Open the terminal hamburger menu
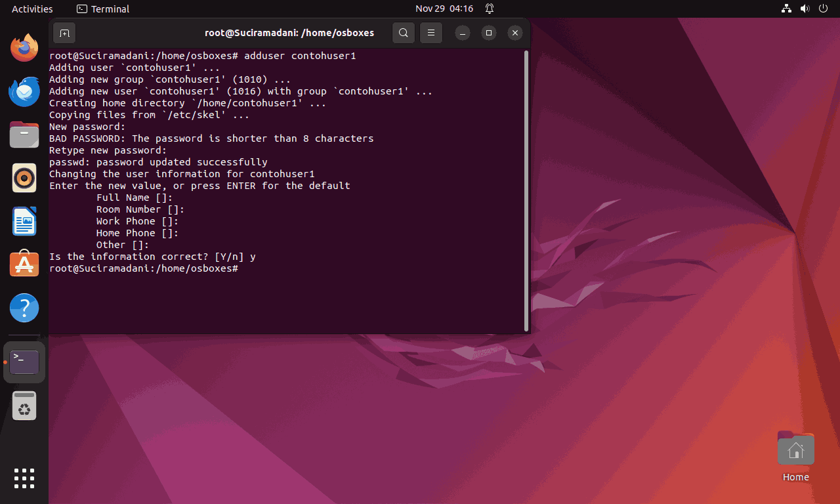This screenshot has height=504, width=840. pos(430,33)
